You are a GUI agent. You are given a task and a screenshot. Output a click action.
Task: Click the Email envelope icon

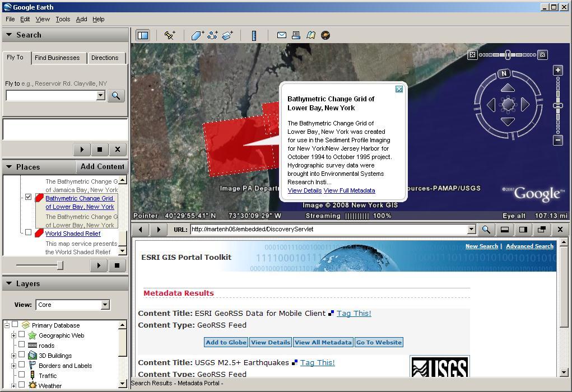coord(282,35)
